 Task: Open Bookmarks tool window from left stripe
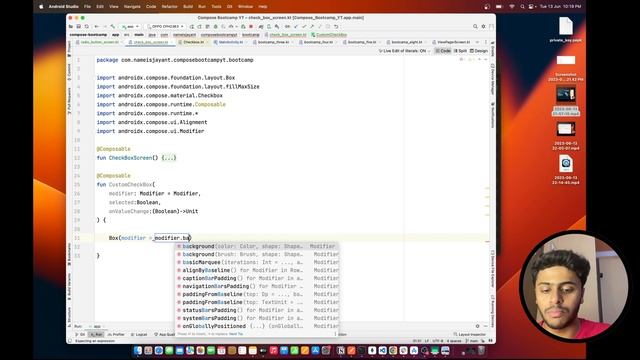(x=69, y=254)
